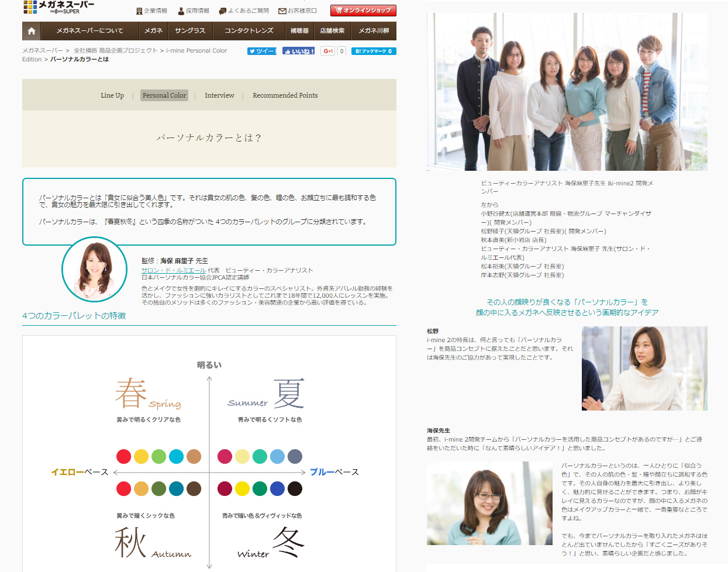Click the Twitter tweet button
Viewport: 728px width, 572px height.
coord(261,51)
